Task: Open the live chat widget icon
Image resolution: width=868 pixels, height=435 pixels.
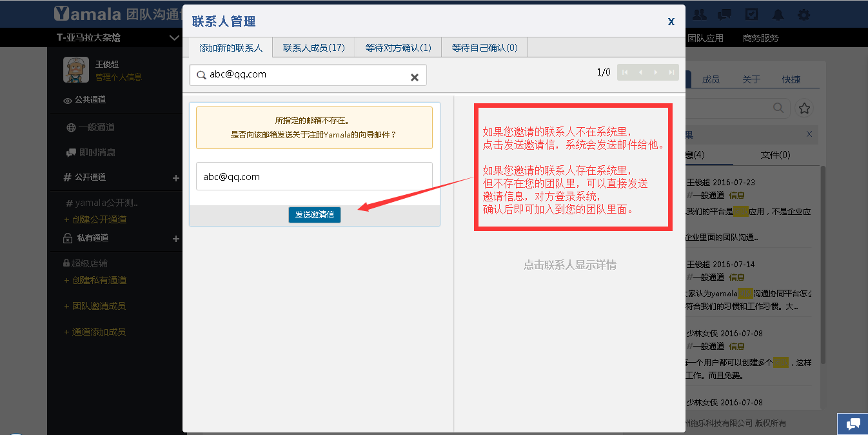Action: pos(853,424)
